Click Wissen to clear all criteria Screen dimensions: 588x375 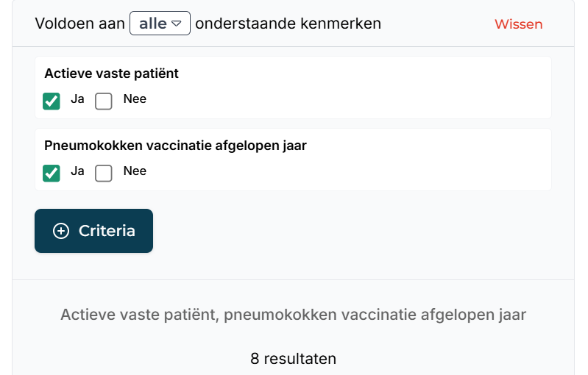coord(519,24)
